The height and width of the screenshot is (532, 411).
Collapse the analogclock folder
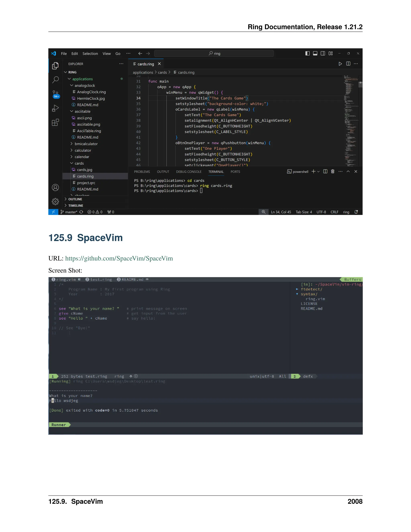click(x=84, y=86)
